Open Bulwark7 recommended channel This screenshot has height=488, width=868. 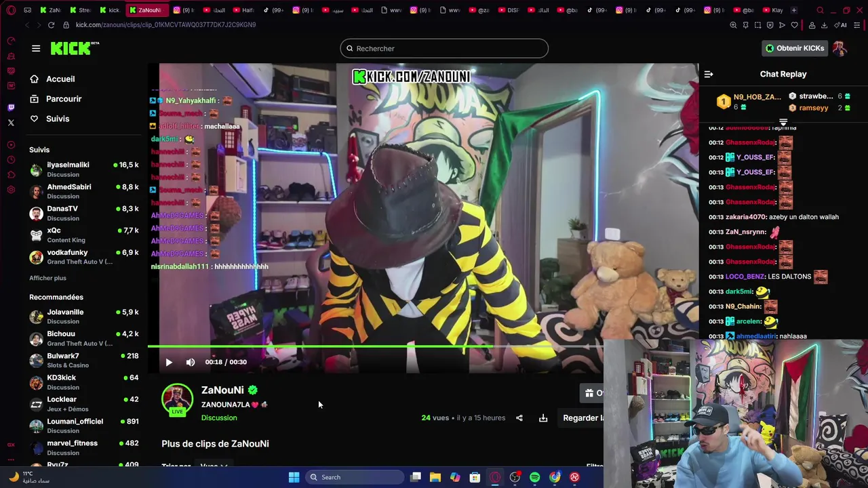point(84,360)
